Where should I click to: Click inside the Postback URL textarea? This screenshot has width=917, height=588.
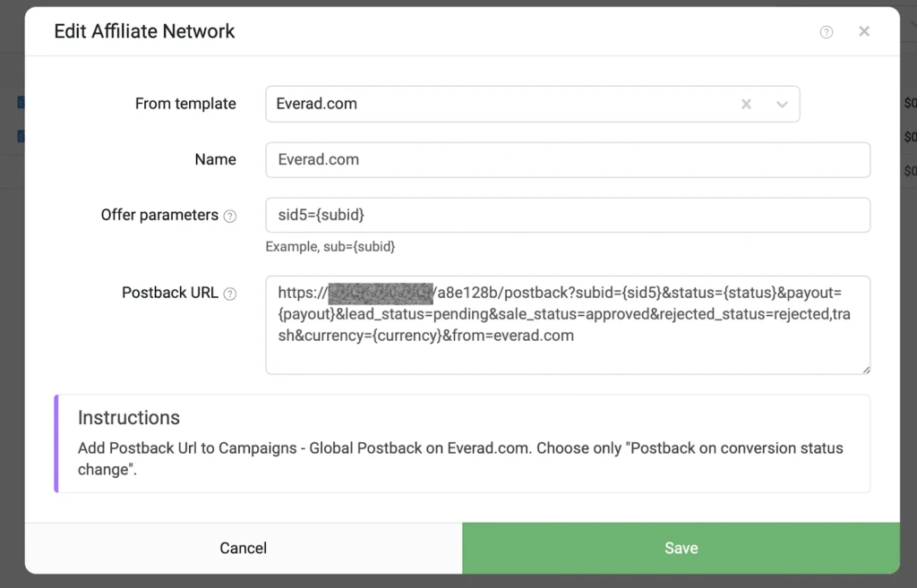(x=567, y=325)
